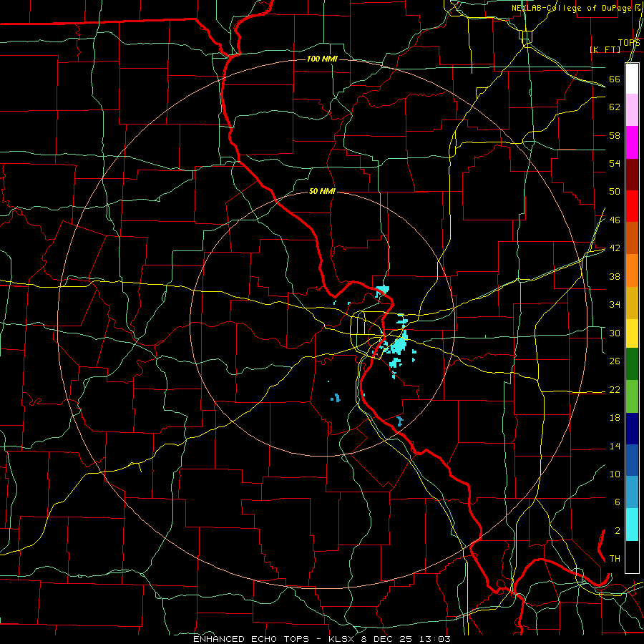Click the '38' legend value
This screenshot has height=644, width=644.
point(615,276)
